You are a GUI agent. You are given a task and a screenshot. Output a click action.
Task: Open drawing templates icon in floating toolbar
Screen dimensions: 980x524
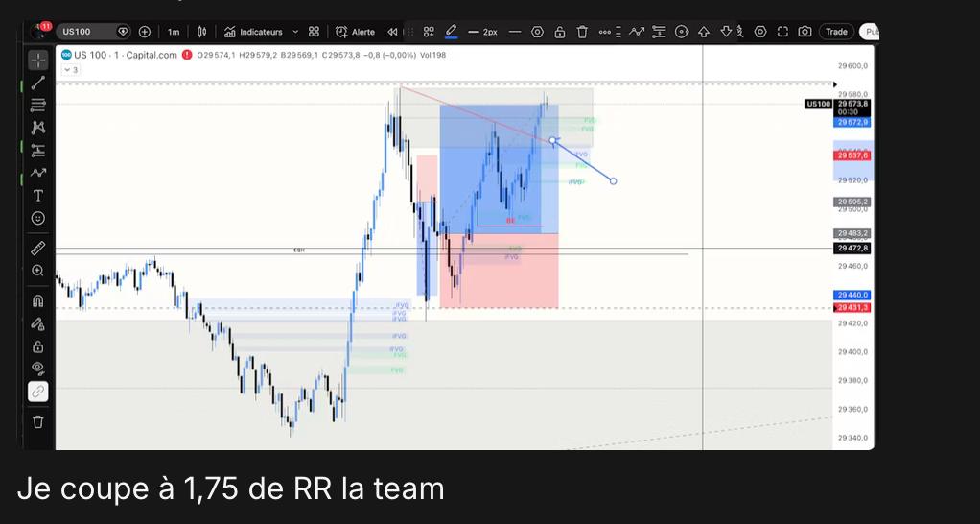click(x=429, y=32)
